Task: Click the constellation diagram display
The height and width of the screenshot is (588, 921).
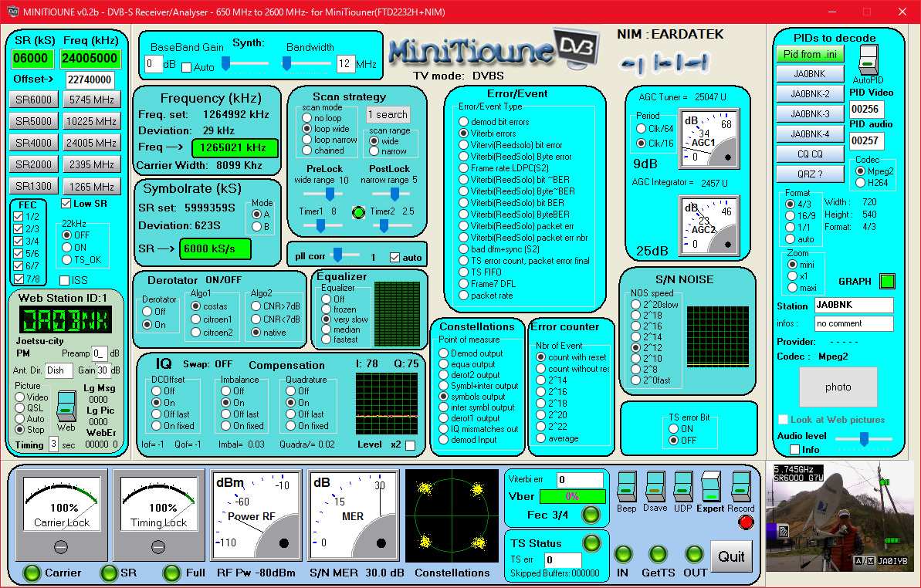Action: [452, 515]
